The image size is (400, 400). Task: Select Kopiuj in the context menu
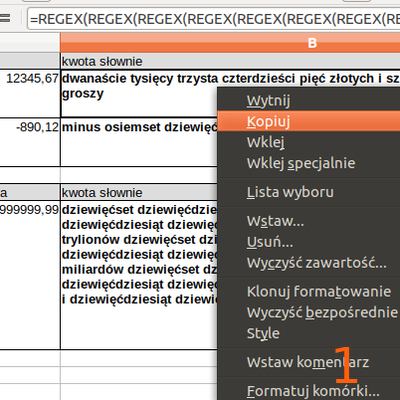pyautogui.click(x=309, y=121)
